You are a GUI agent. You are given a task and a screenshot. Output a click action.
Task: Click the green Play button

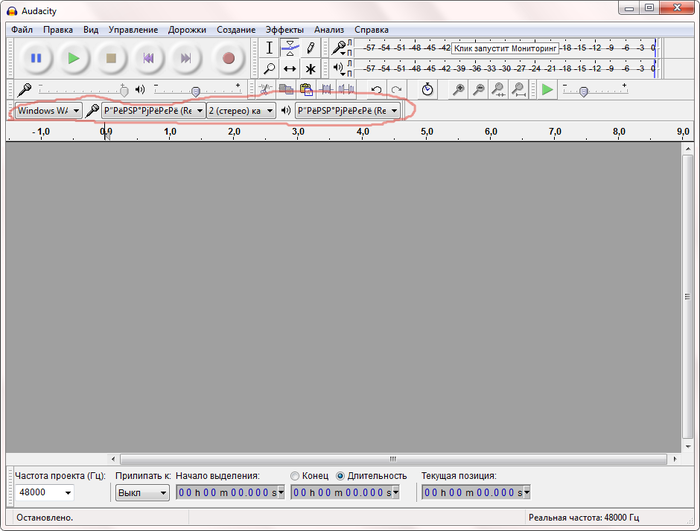73,58
